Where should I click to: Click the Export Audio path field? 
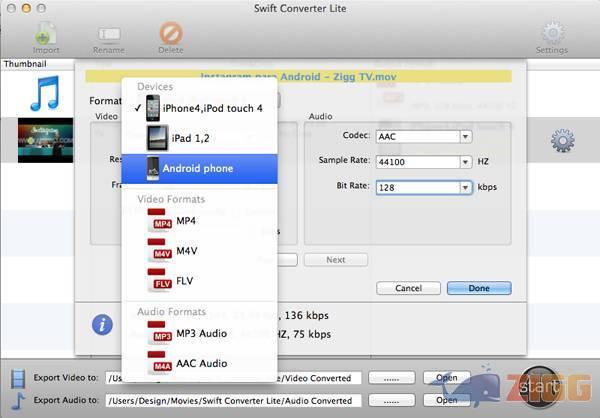click(x=233, y=401)
